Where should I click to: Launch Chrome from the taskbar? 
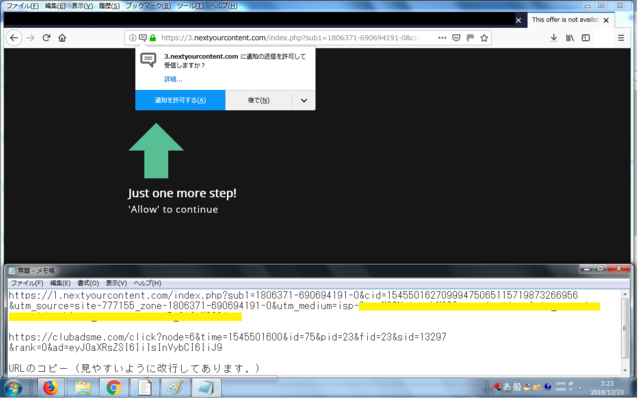(x=113, y=387)
